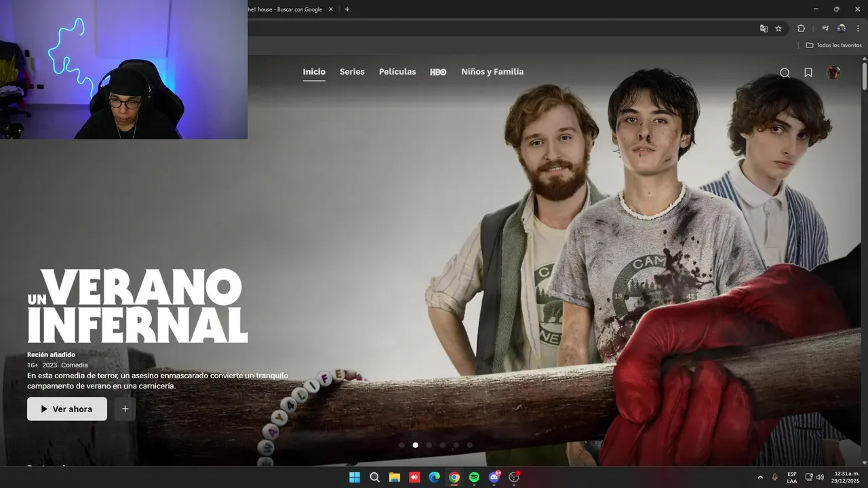Open My List bookmark icon
The height and width of the screenshot is (488, 868).
coord(808,73)
